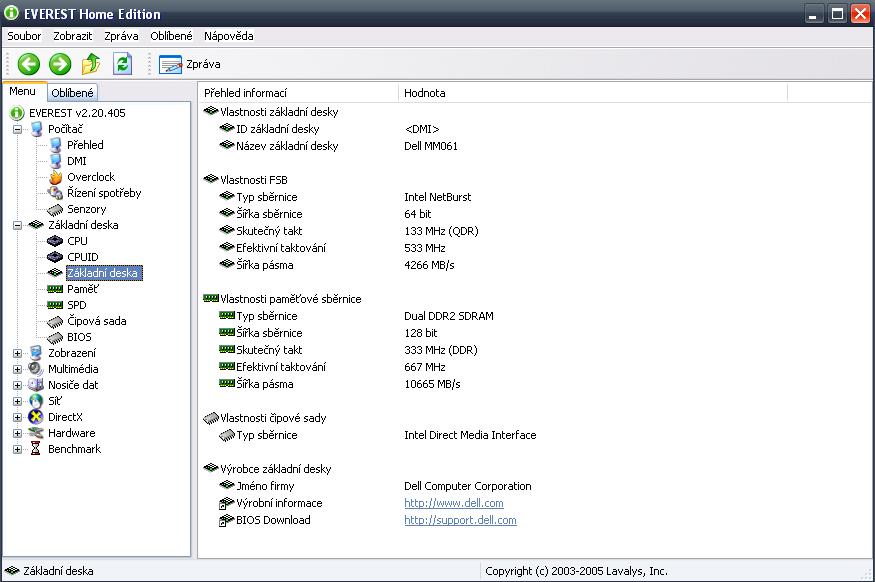Viewport: 875px width, 582px height.
Task: Click the Overclock flame icon
Action: click(55, 177)
